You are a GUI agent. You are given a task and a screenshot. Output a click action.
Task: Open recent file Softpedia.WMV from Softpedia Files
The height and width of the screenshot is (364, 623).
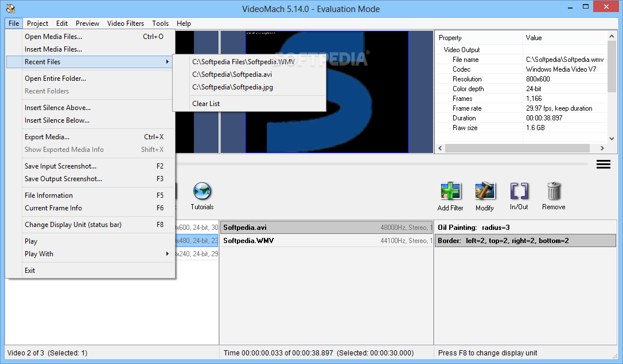pos(250,62)
